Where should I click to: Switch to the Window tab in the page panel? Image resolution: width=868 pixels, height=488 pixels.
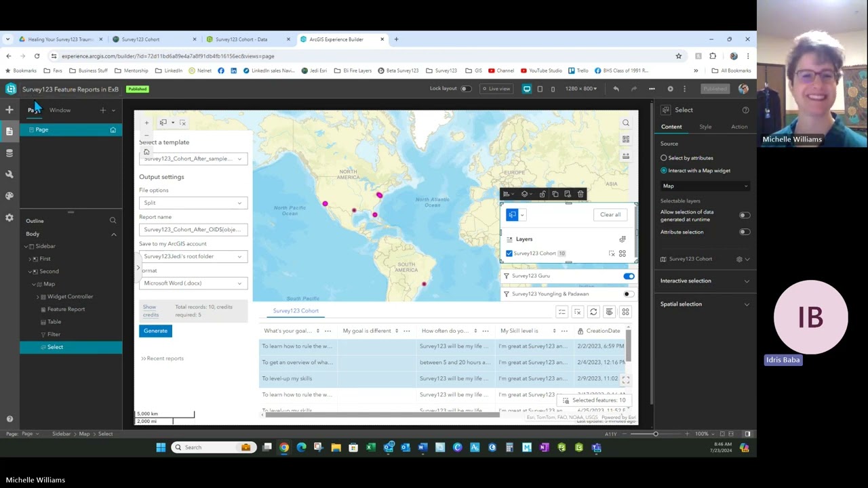pos(60,110)
